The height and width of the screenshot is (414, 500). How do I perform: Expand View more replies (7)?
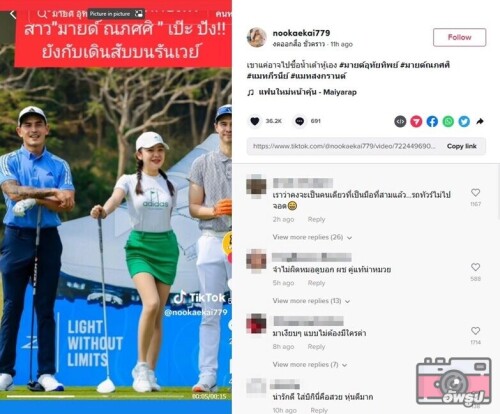pos(310,365)
